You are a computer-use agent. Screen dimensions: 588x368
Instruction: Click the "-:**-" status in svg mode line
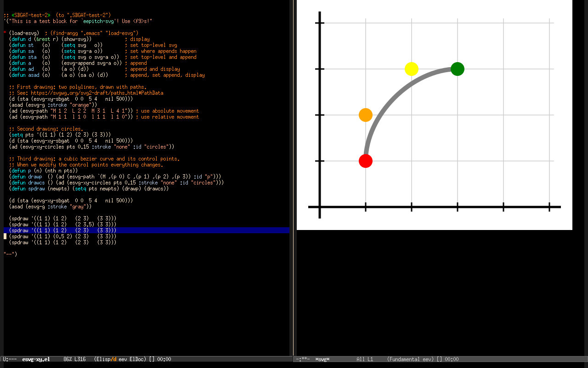304,359
